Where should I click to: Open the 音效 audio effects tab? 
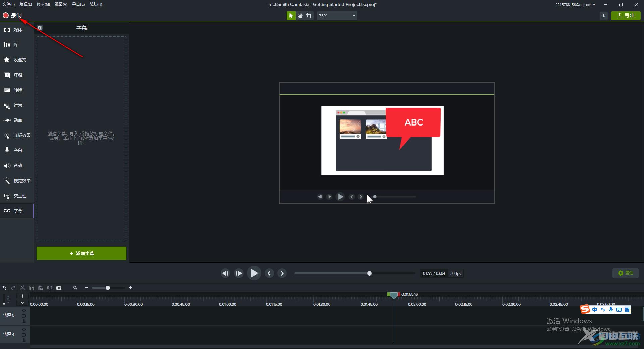17,165
